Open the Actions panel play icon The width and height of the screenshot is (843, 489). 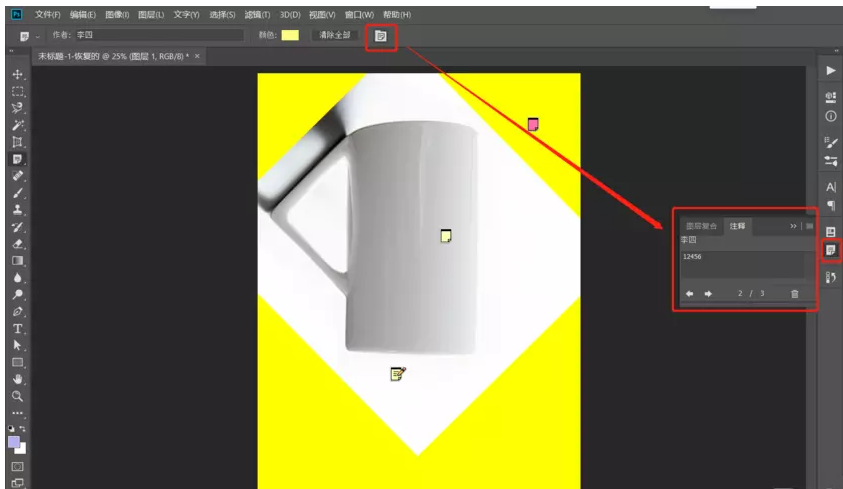831,70
